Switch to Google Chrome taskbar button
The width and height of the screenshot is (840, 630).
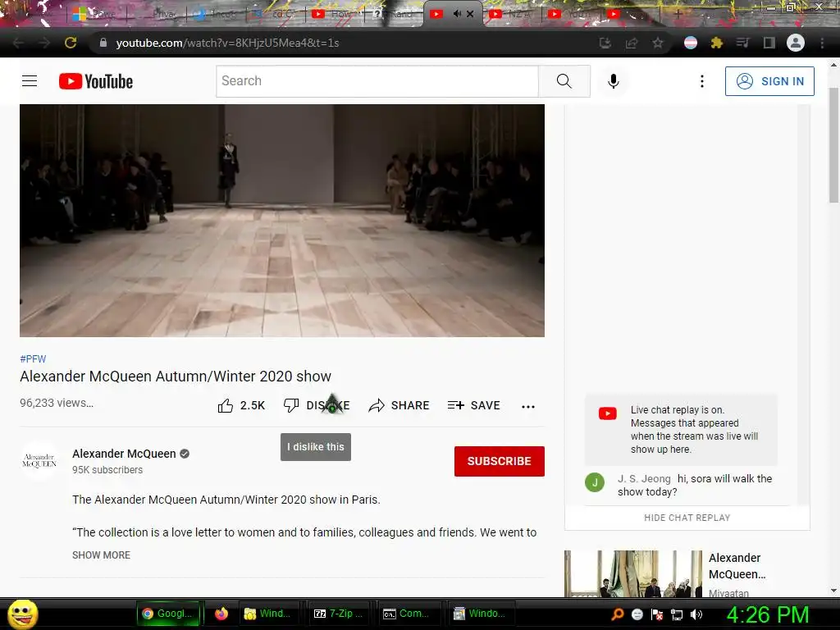168,614
